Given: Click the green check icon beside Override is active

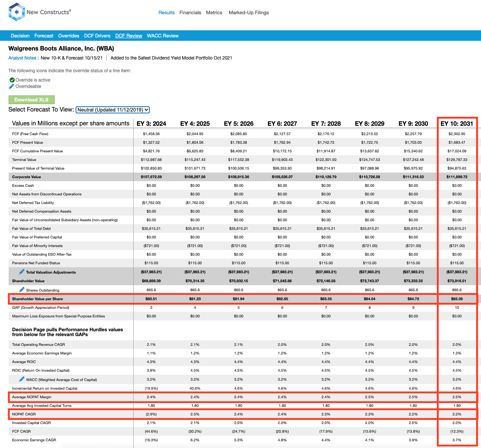Looking at the screenshot, I should 12,80.
